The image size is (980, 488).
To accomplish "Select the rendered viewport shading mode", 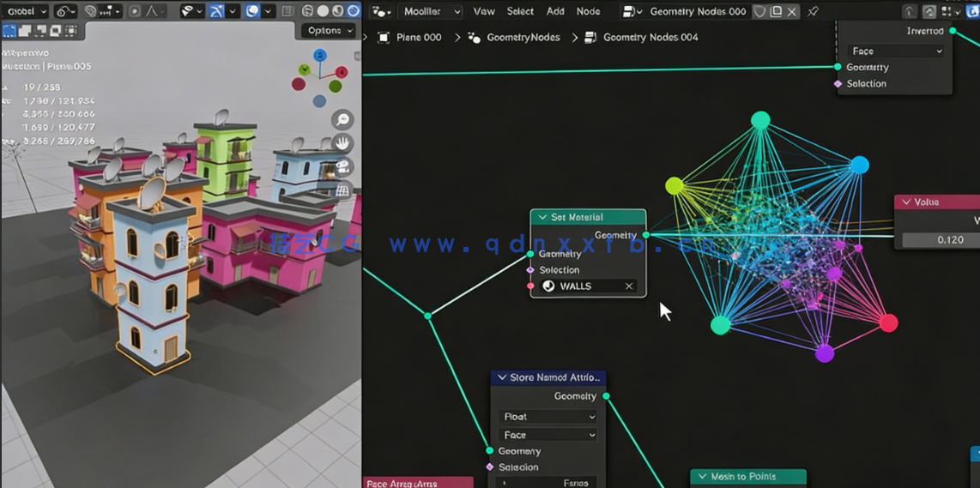I will coord(353,10).
